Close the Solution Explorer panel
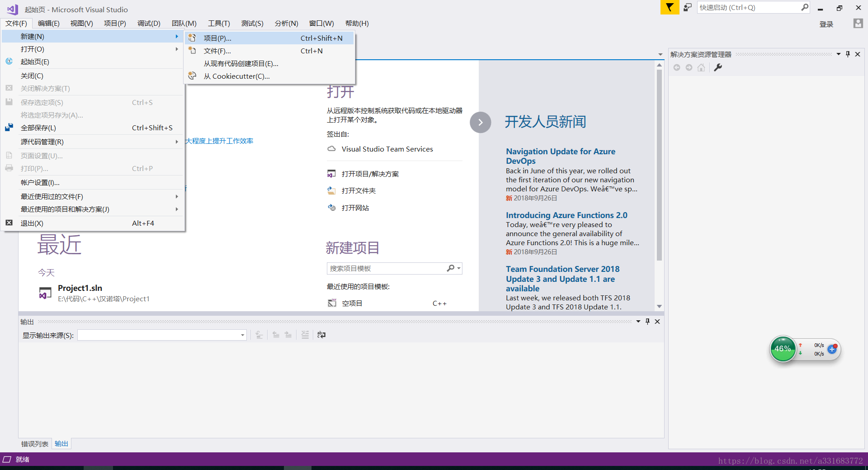Viewport: 868px width, 470px height. (x=858, y=54)
